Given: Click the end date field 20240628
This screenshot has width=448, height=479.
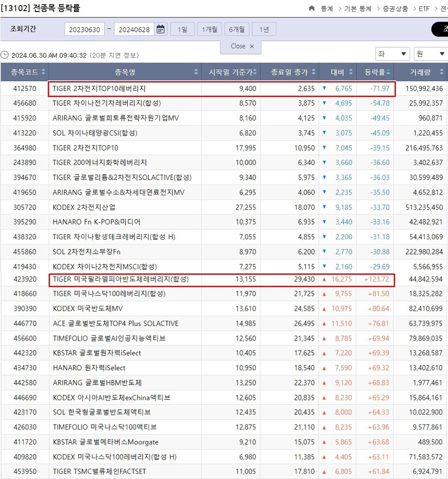Looking at the screenshot, I should (x=134, y=29).
